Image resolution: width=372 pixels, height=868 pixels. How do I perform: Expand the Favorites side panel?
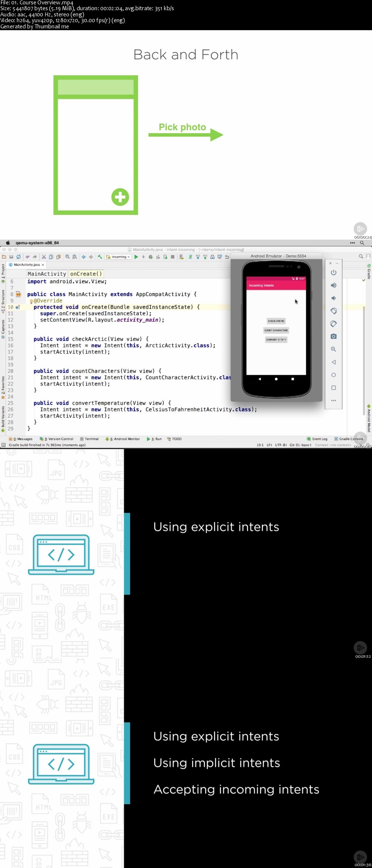coord(3,388)
